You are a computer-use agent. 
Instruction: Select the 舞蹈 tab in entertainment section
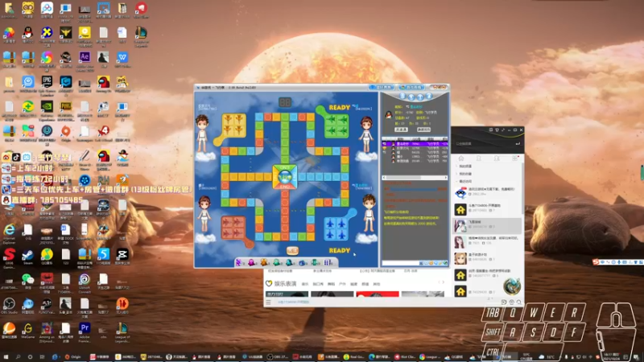click(x=331, y=284)
